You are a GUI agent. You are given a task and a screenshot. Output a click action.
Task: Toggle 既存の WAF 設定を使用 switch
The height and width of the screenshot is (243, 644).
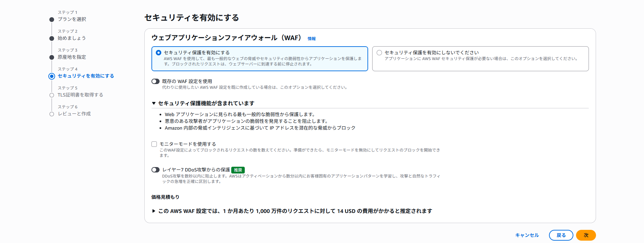point(156,81)
